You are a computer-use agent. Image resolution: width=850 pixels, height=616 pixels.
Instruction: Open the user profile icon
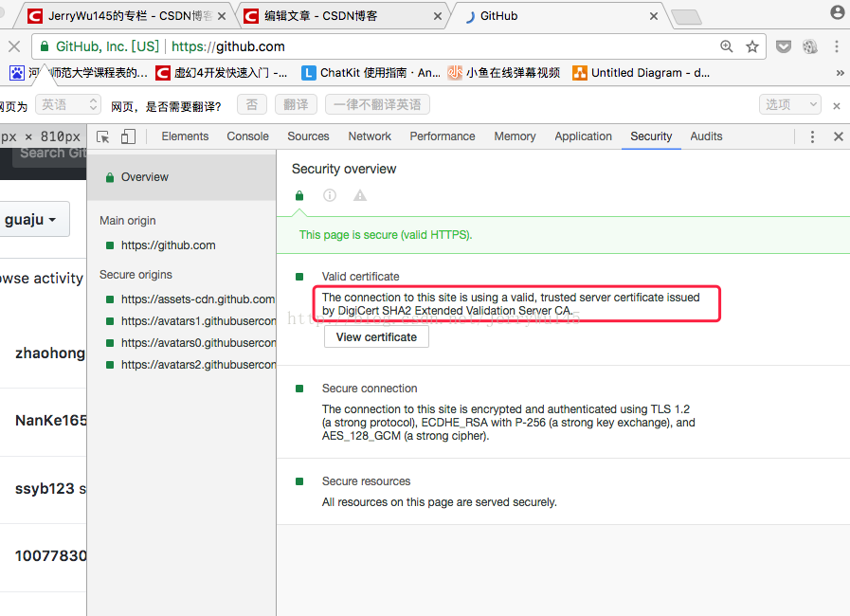point(838,12)
